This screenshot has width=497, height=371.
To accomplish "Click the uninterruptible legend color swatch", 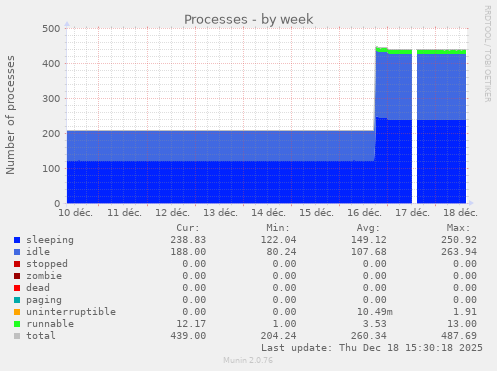I will click(17, 312).
